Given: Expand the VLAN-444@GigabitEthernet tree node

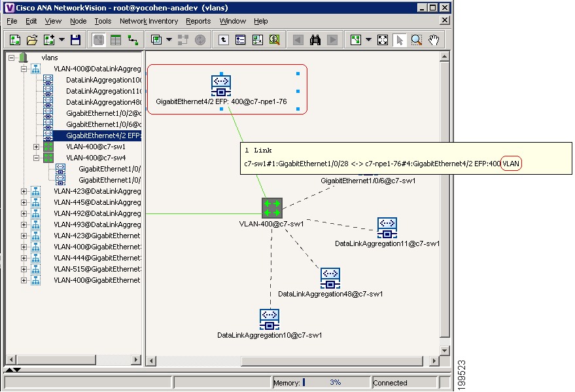Looking at the screenshot, I should pyautogui.click(x=24, y=258).
